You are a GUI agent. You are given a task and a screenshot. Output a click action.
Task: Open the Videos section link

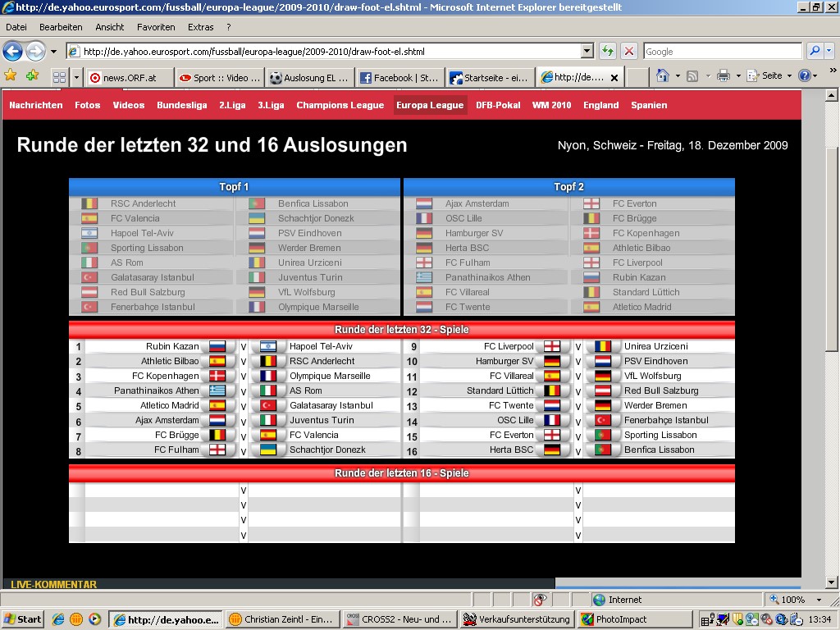tap(129, 105)
